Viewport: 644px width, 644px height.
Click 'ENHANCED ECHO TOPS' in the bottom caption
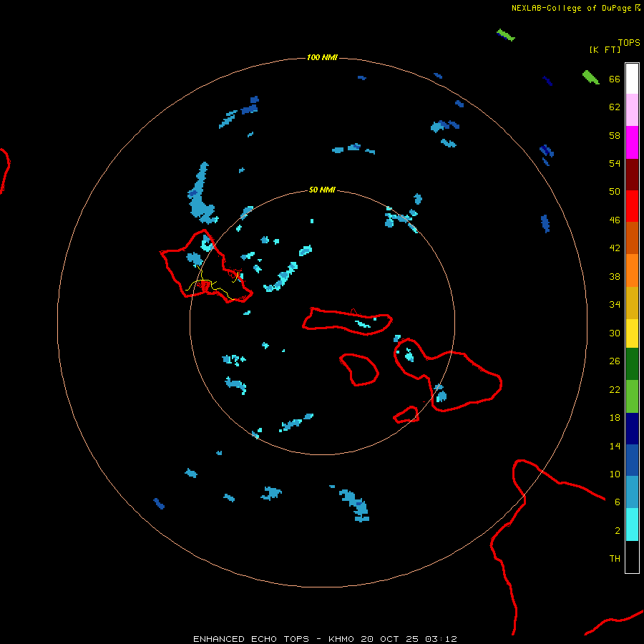tap(251, 639)
